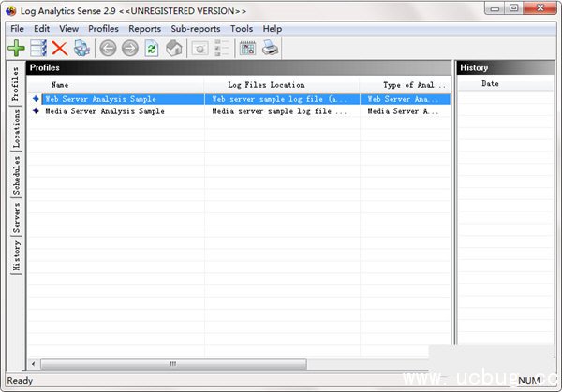
Task: Click the red X delete icon
Action: point(60,48)
